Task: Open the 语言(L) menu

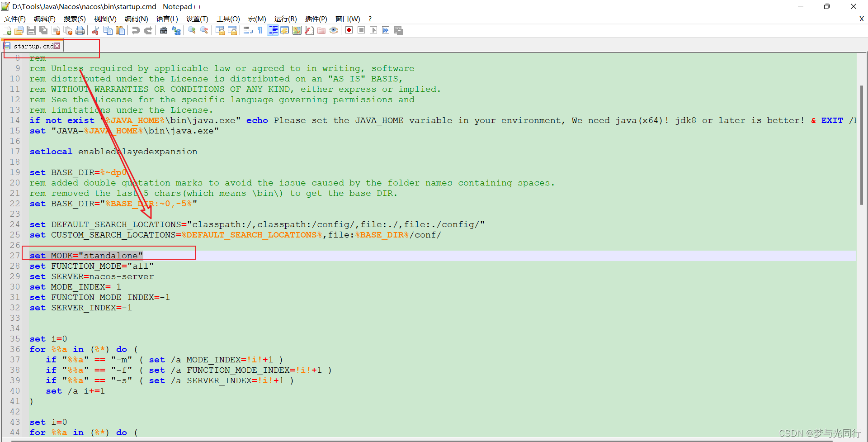Action: tap(167, 19)
